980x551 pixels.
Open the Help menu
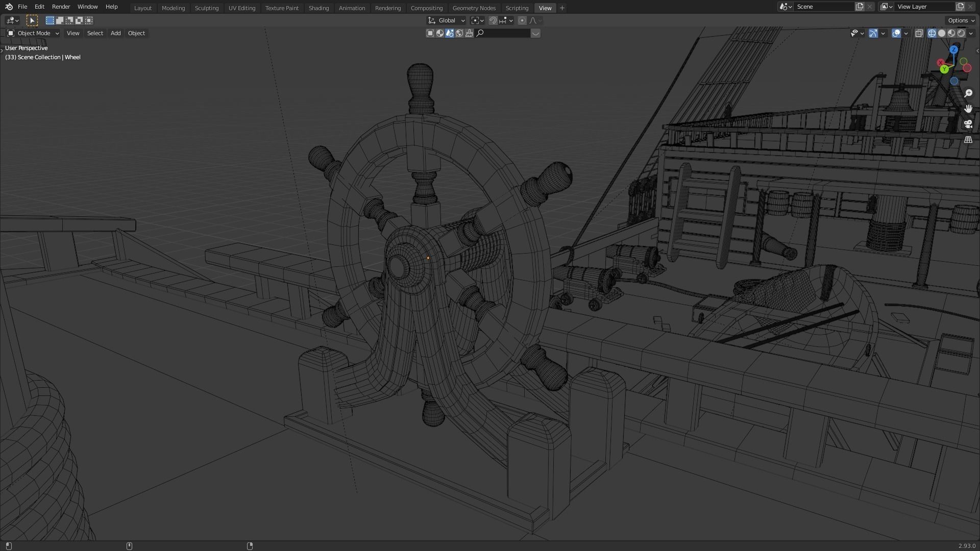(111, 7)
